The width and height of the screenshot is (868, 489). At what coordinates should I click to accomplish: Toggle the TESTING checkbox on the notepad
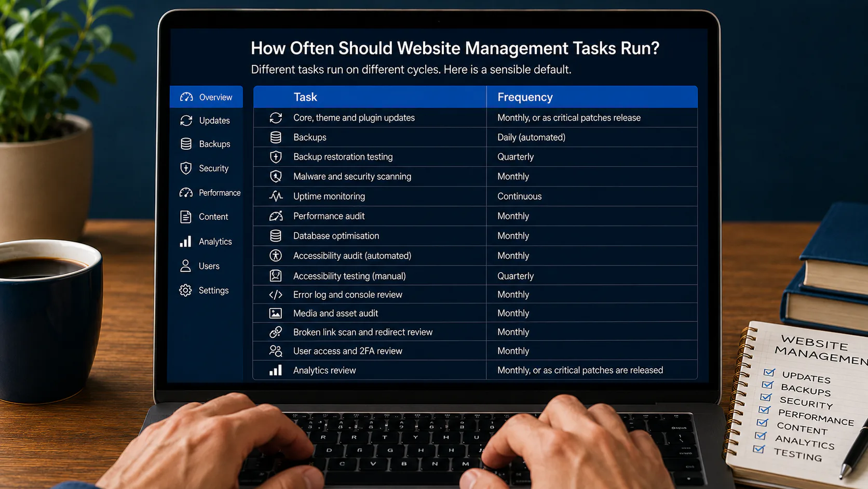click(x=759, y=448)
